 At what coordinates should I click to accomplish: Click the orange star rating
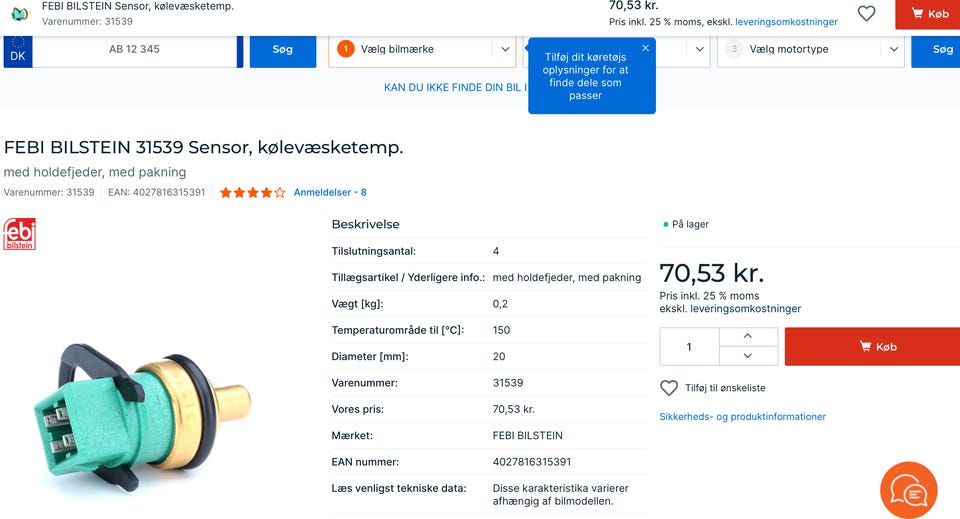point(252,192)
